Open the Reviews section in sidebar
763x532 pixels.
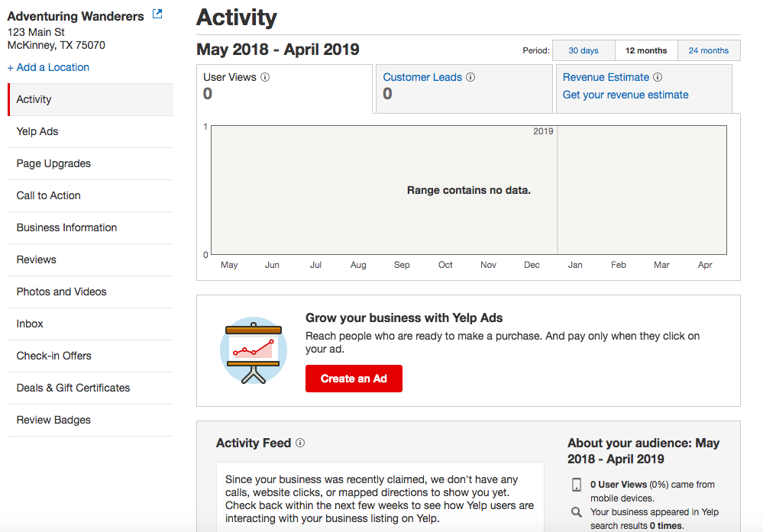[36, 260]
